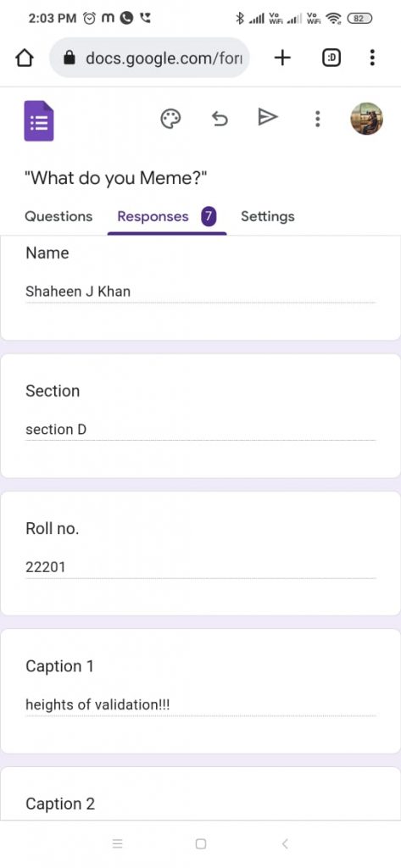Image resolution: width=401 pixels, height=868 pixels.
Task: Switch to the Questions tab
Action: [58, 216]
